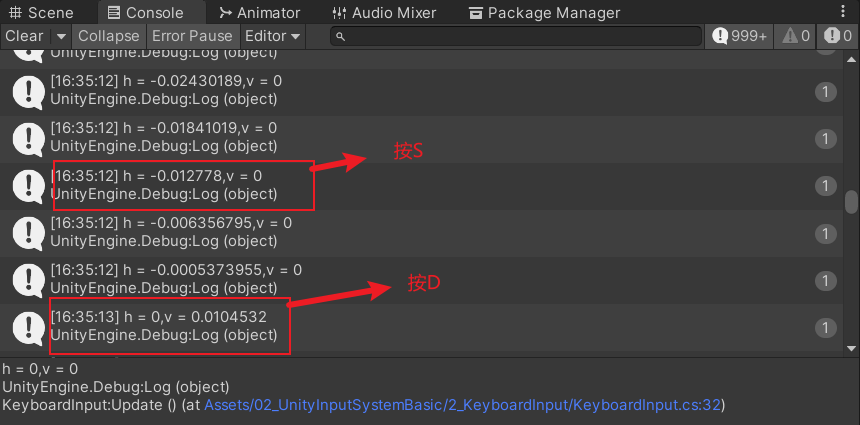Open the Clear options dropdown arrow

click(x=60, y=36)
